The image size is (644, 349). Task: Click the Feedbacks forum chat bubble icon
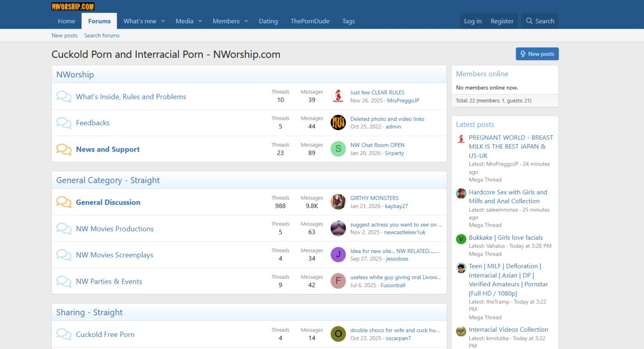64,123
